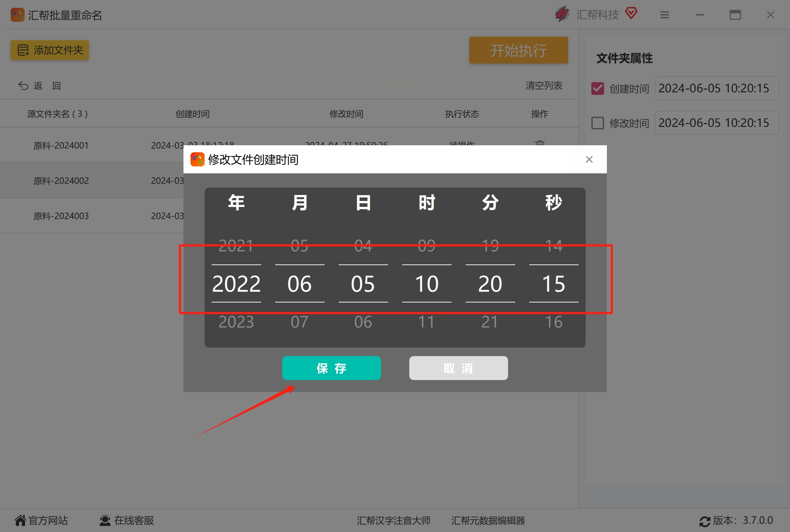Open 官方网站 home icon link
Screen dimensions: 790x532
coord(20,520)
